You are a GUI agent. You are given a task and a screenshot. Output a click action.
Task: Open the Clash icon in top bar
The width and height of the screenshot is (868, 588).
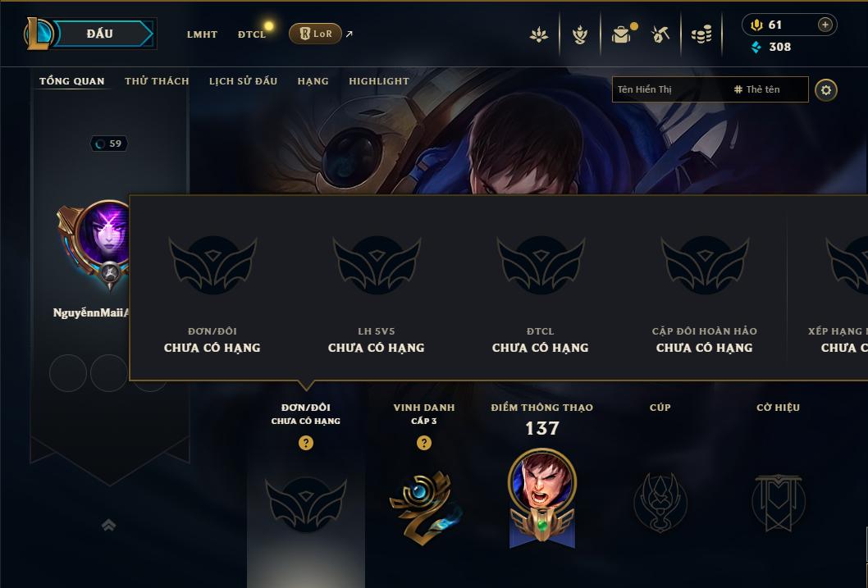(539, 34)
